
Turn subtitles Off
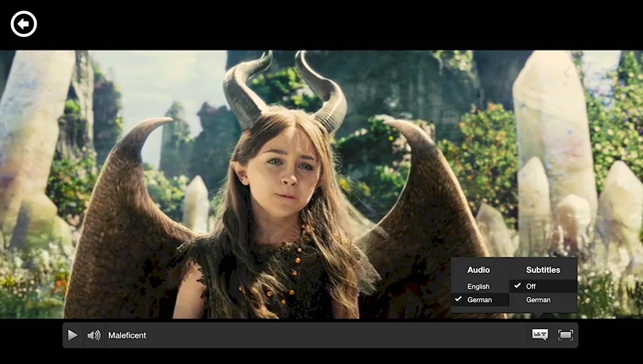tap(530, 286)
